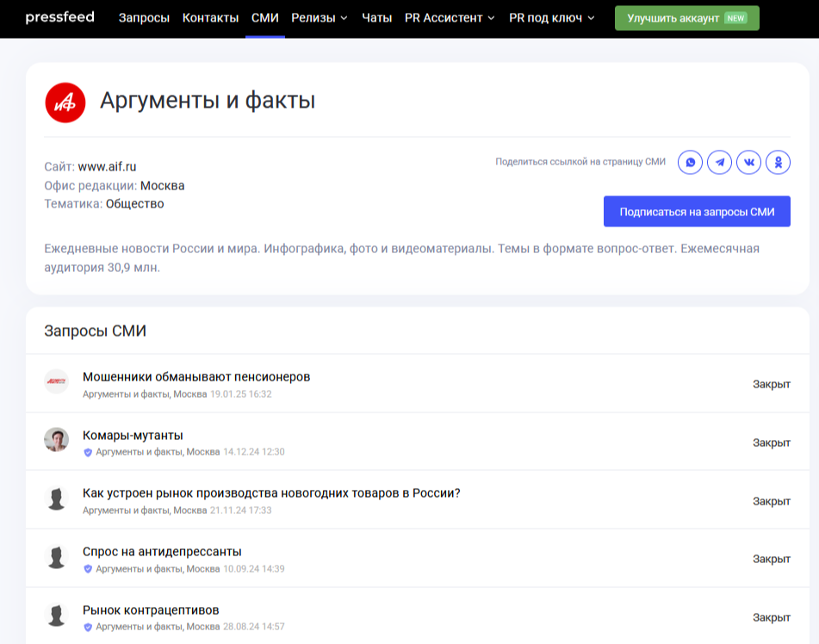Click Поделиться ссылкой на страницу СМИ label
Viewport: 819px width, 644px height.
(x=580, y=162)
